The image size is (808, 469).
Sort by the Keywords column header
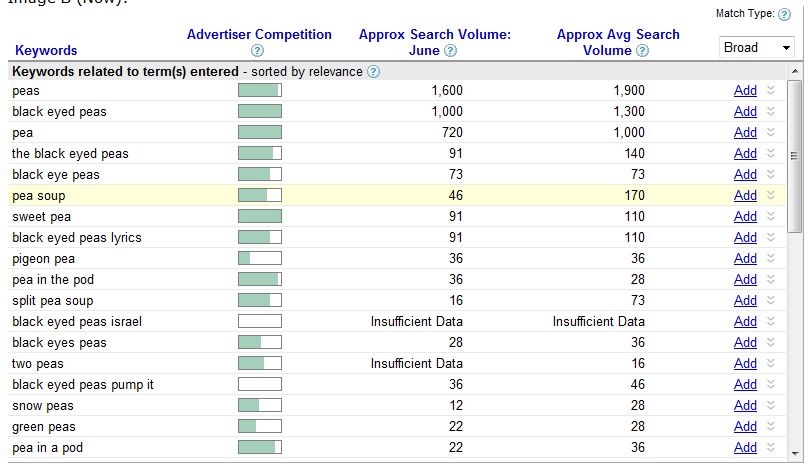(x=46, y=51)
